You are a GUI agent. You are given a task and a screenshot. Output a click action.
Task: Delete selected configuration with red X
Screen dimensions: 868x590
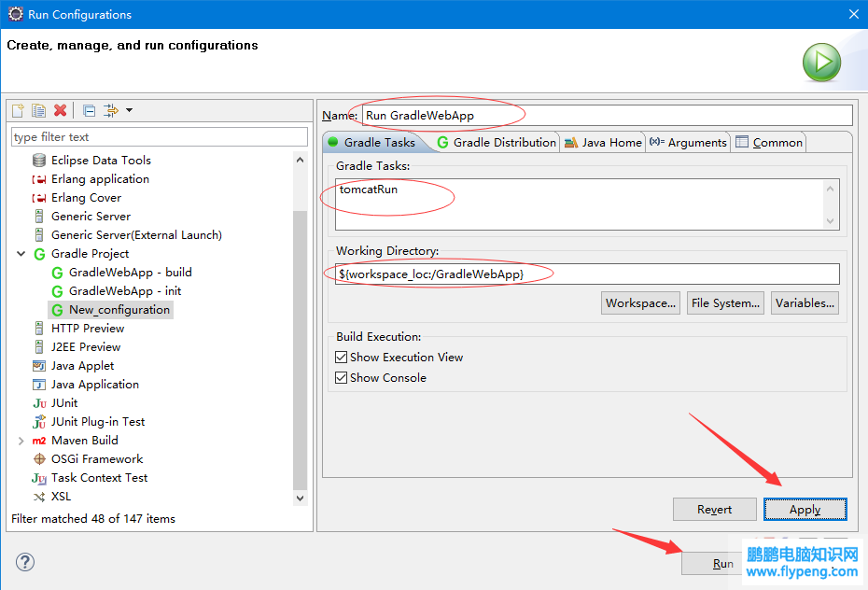[x=61, y=111]
